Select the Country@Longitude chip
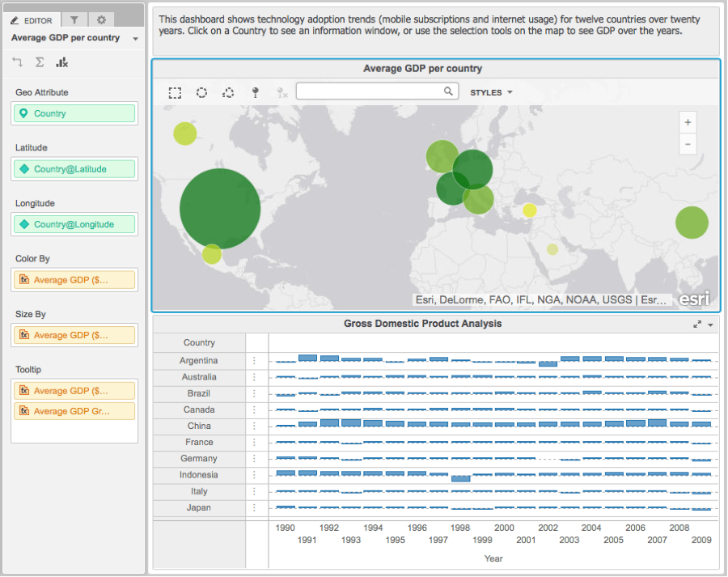Image resolution: width=728 pixels, height=577 pixels. point(74,224)
